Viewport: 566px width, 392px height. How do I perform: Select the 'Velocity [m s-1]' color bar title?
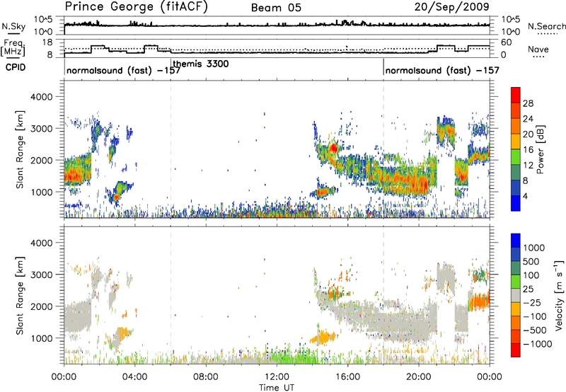pyautogui.click(x=559, y=294)
